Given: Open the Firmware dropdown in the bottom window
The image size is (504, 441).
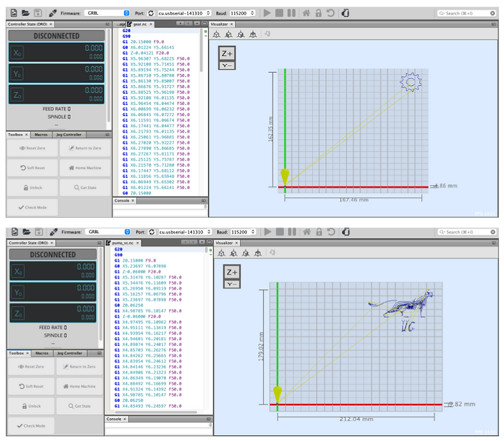Looking at the screenshot, I should (108, 232).
